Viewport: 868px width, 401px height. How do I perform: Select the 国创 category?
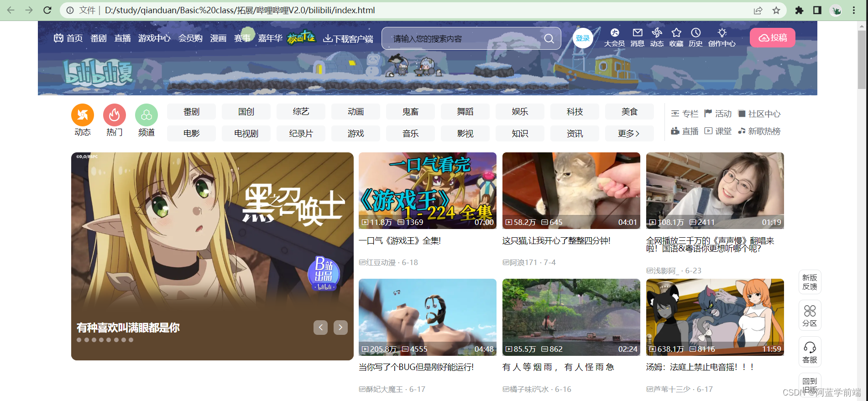pyautogui.click(x=246, y=111)
